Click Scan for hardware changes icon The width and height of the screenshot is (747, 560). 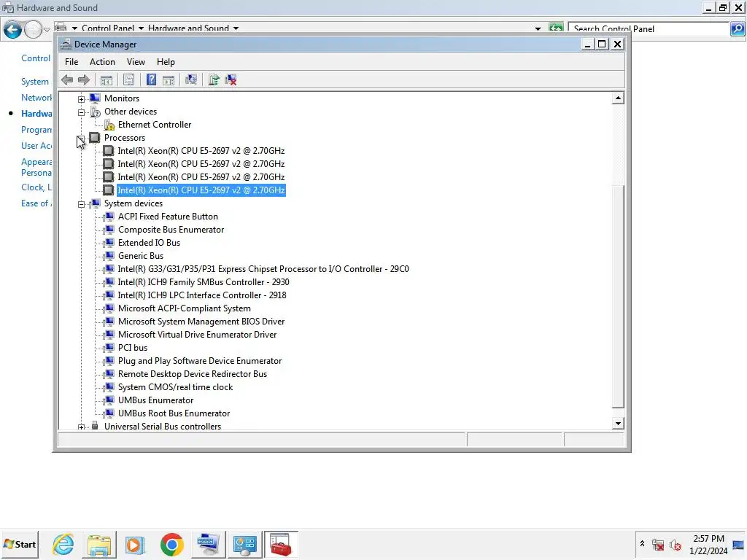click(x=191, y=79)
